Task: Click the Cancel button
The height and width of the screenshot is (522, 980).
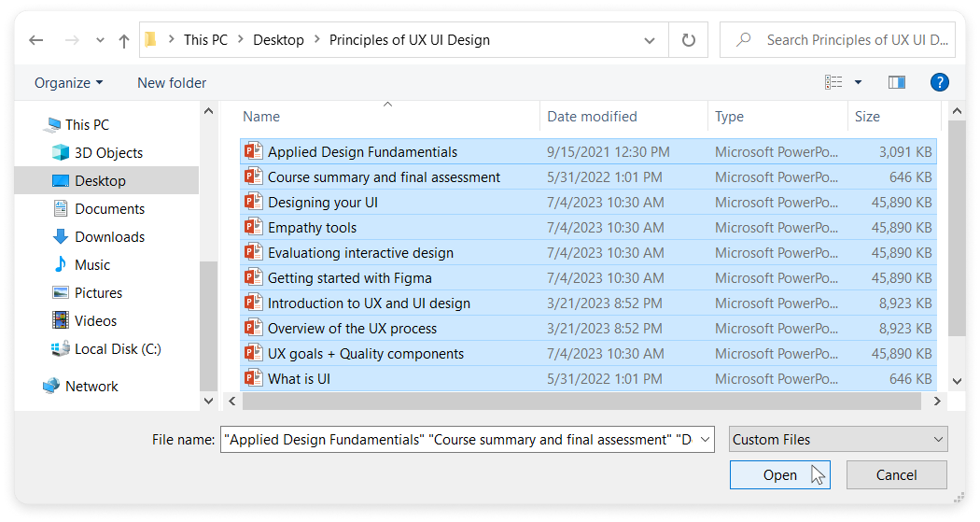Action: 896,475
